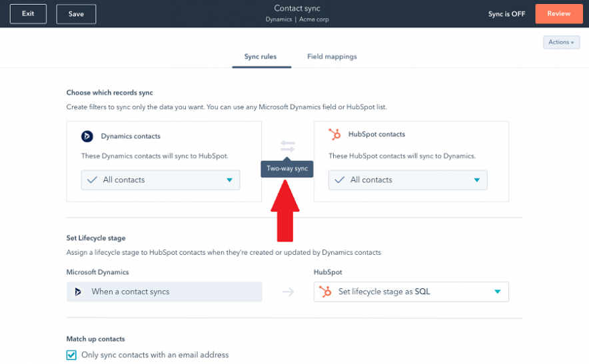Switch to the Field mappings tab

(x=332, y=57)
